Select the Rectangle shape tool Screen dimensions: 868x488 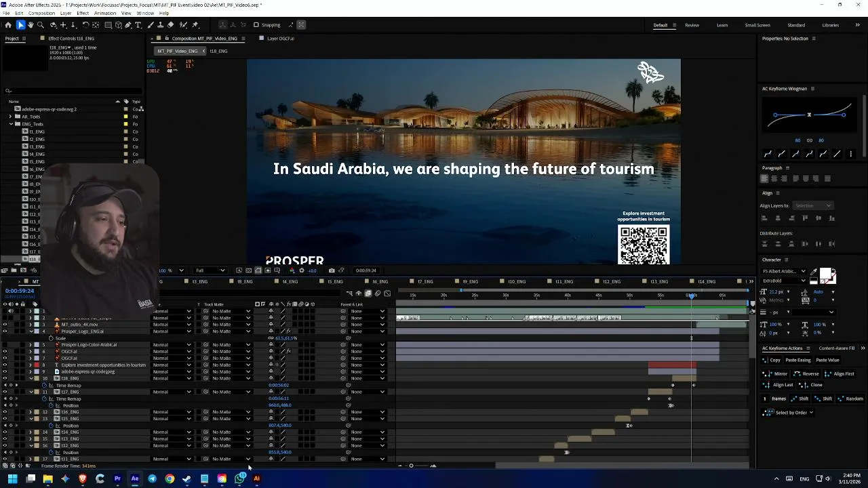pyautogui.click(x=108, y=25)
